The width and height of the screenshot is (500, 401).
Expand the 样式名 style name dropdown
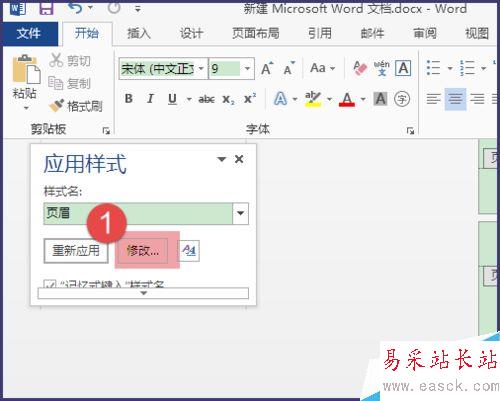[241, 213]
